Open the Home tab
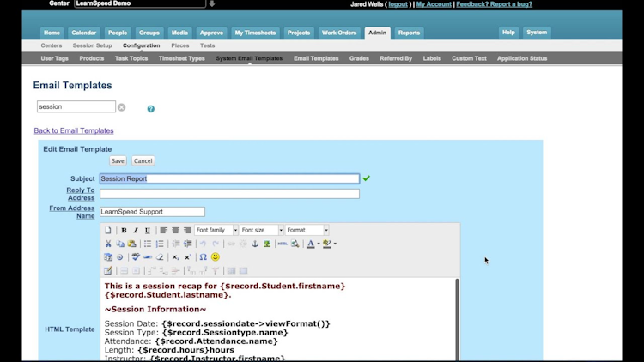This screenshot has height=362, width=644. point(52,33)
